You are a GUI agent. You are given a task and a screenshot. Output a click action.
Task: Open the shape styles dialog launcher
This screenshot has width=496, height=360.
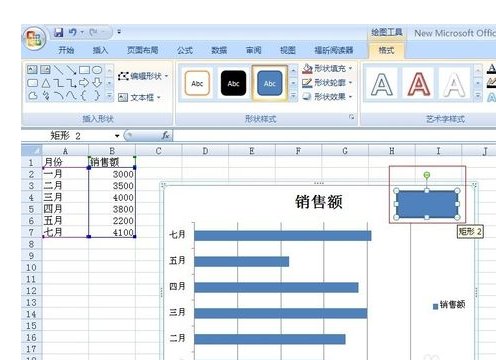click(x=351, y=117)
